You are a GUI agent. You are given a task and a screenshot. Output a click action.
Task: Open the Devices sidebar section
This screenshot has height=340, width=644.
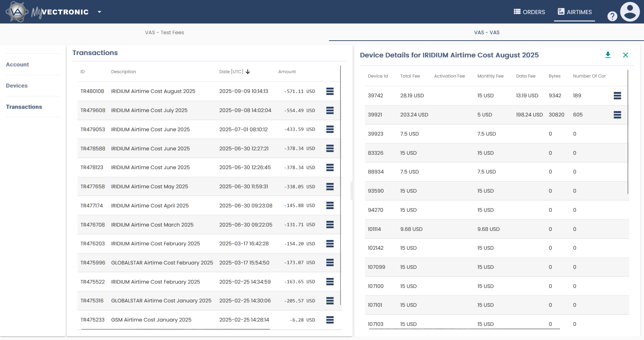17,86
